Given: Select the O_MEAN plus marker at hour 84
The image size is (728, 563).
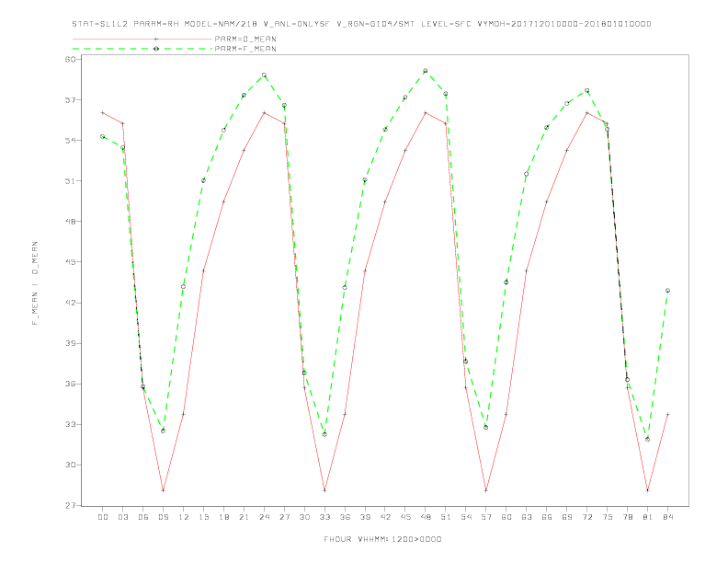Looking at the screenshot, I should (667, 414).
